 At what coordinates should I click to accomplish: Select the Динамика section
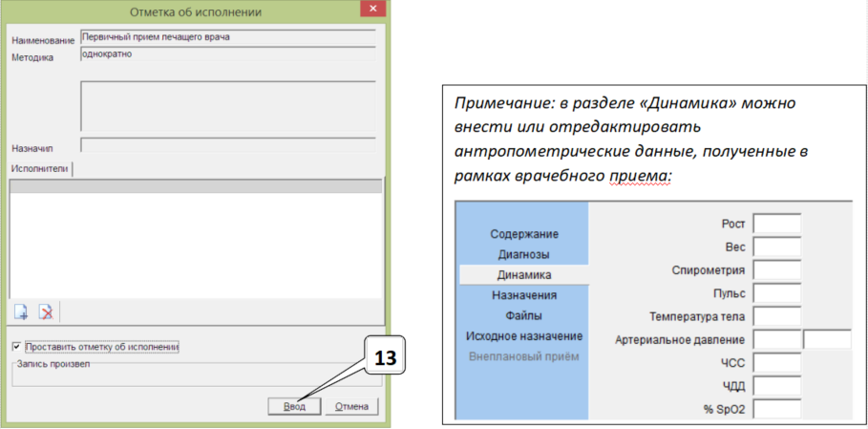524,275
